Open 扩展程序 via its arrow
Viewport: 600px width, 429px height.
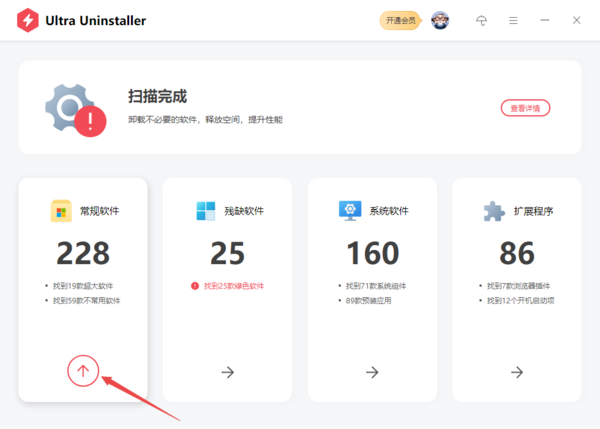click(x=516, y=372)
